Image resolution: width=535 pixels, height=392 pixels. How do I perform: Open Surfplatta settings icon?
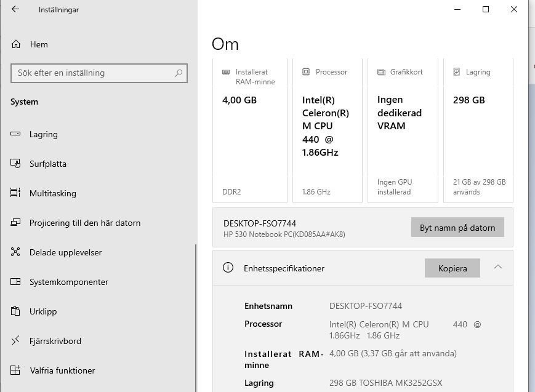coord(16,164)
